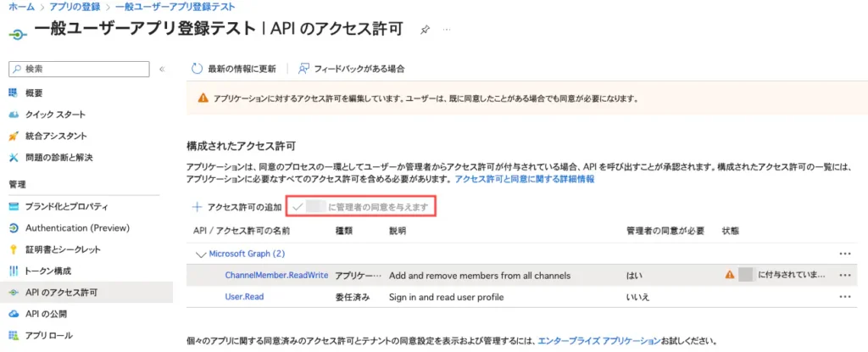Open アクセス許可と同意に関する詳細情報 link

pos(524,180)
